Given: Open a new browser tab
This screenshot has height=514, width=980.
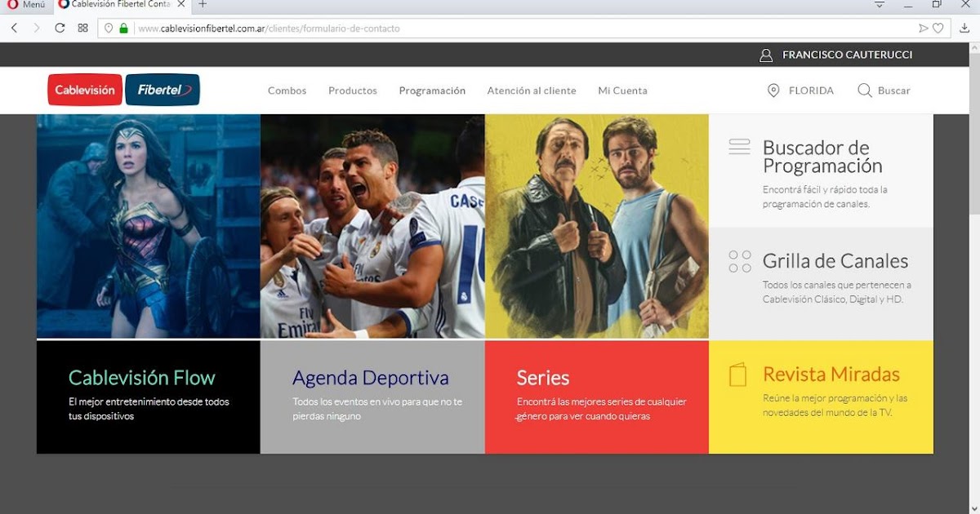Looking at the screenshot, I should pyautogui.click(x=203, y=5).
